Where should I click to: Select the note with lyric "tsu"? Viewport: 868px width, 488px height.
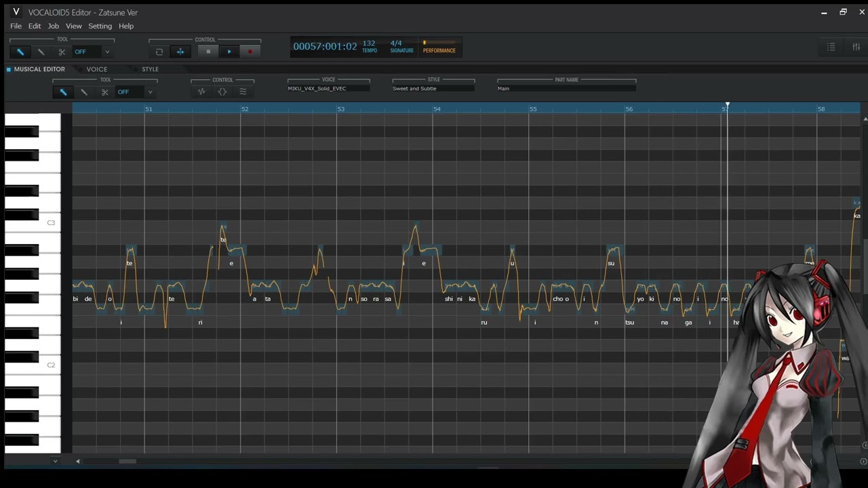click(x=630, y=323)
